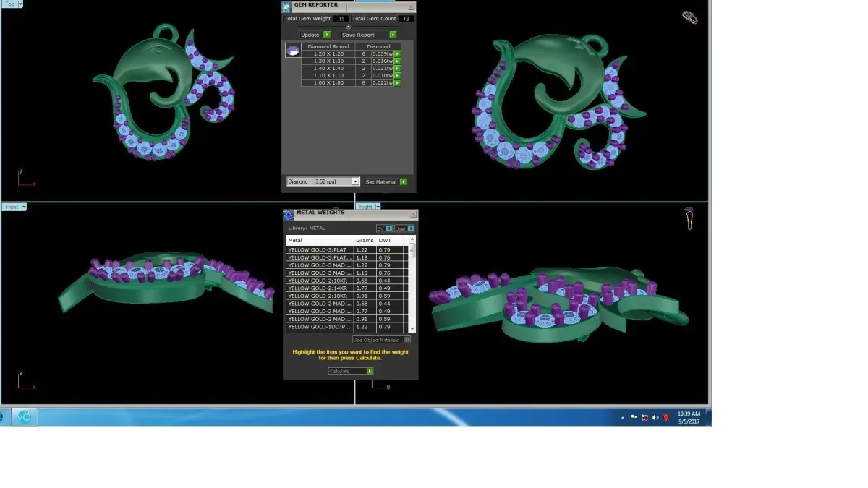The height and width of the screenshot is (488, 868).
Task: Click the pendant view icon in Right viewport
Action: [x=689, y=219]
